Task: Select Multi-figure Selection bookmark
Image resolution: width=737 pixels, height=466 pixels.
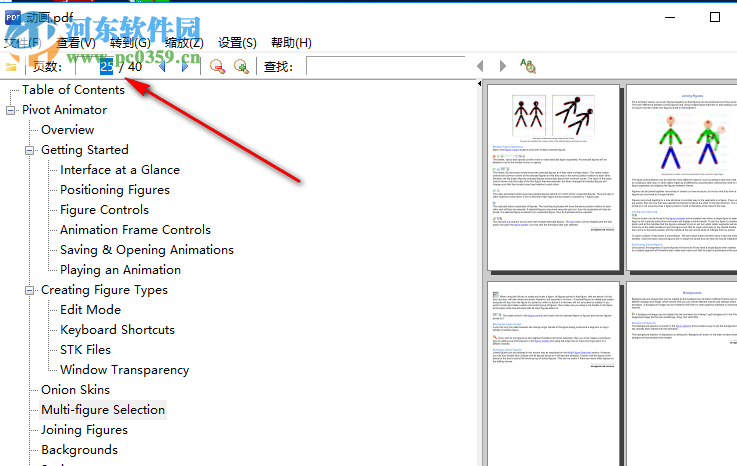Action: click(x=103, y=410)
